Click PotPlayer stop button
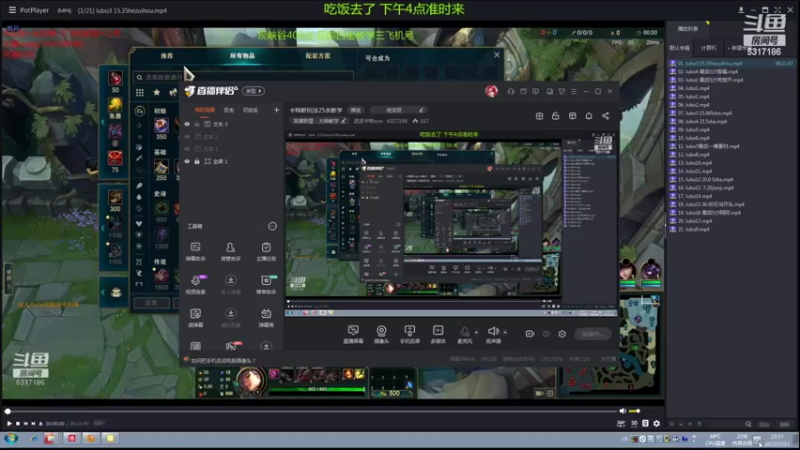 (x=18, y=423)
